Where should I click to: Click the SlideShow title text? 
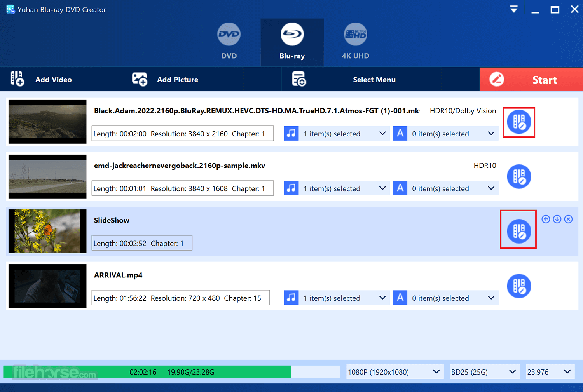point(112,220)
